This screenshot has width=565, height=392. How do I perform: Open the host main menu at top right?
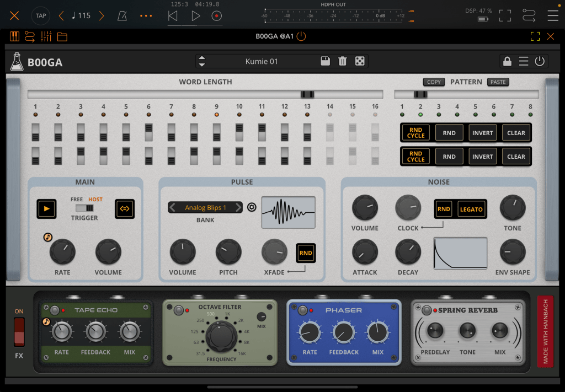(x=552, y=15)
